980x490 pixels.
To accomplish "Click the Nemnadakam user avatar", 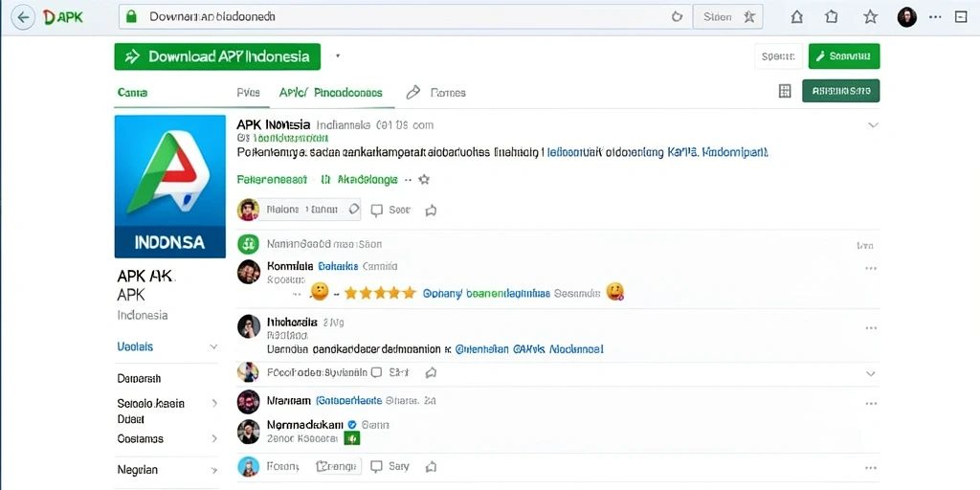I will point(248,432).
